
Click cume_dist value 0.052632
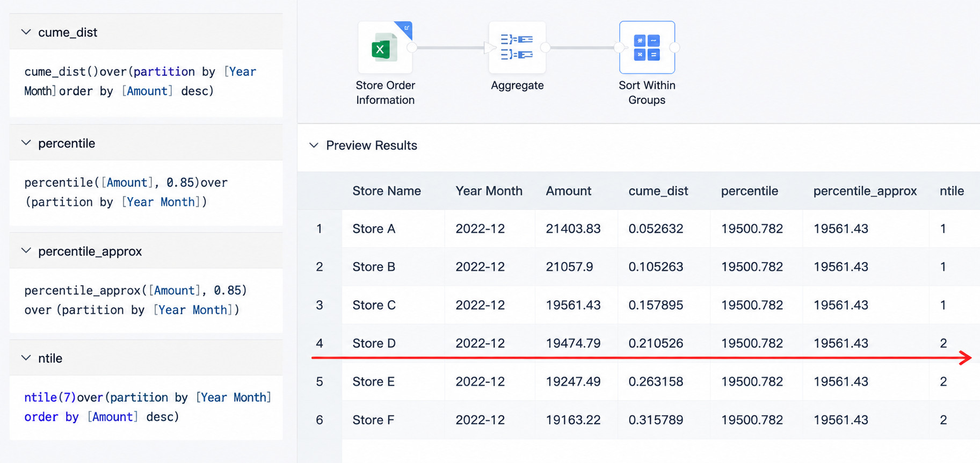point(656,229)
